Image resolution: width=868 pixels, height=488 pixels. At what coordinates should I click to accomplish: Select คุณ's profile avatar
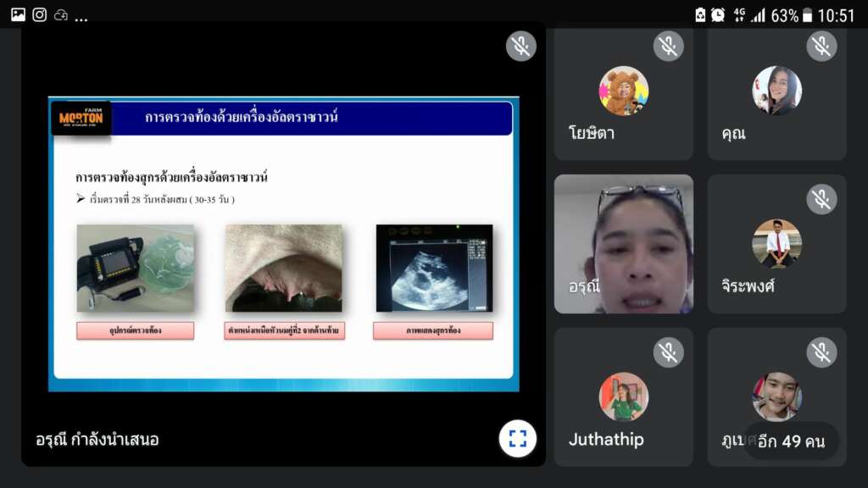[776, 91]
